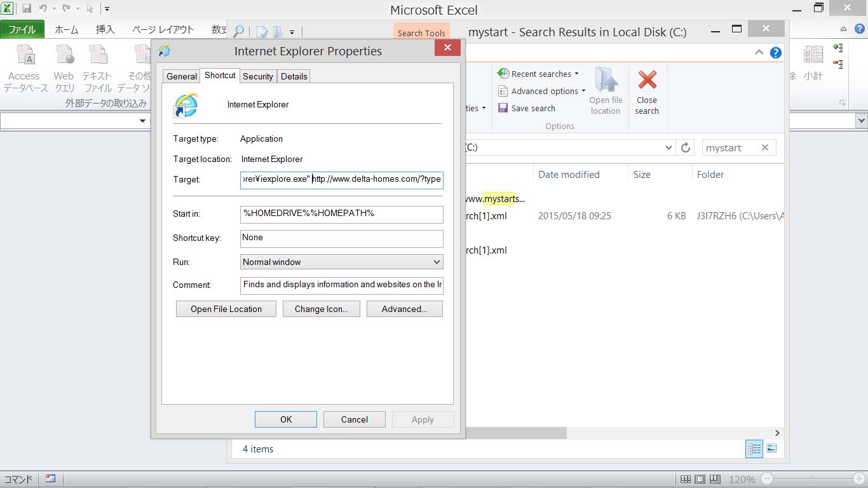
Task: Open the Explorer address bar history dropdown
Action: (x=668, y=147)
